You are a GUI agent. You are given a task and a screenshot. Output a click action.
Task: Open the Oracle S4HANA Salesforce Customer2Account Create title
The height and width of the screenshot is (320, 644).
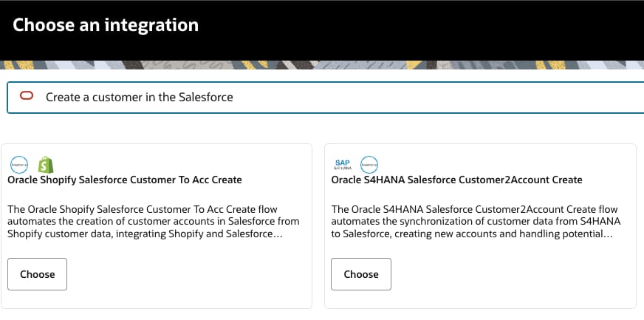pos(457,180)
